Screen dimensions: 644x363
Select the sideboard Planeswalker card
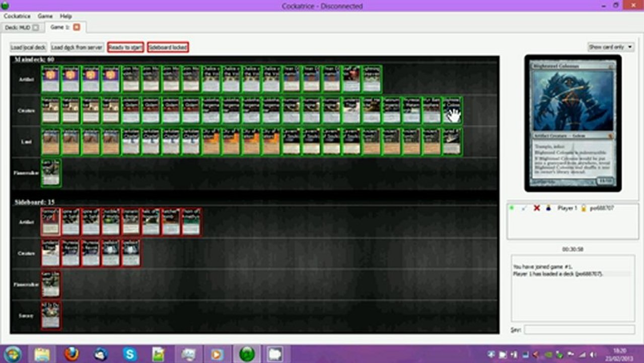click(51, 284)
